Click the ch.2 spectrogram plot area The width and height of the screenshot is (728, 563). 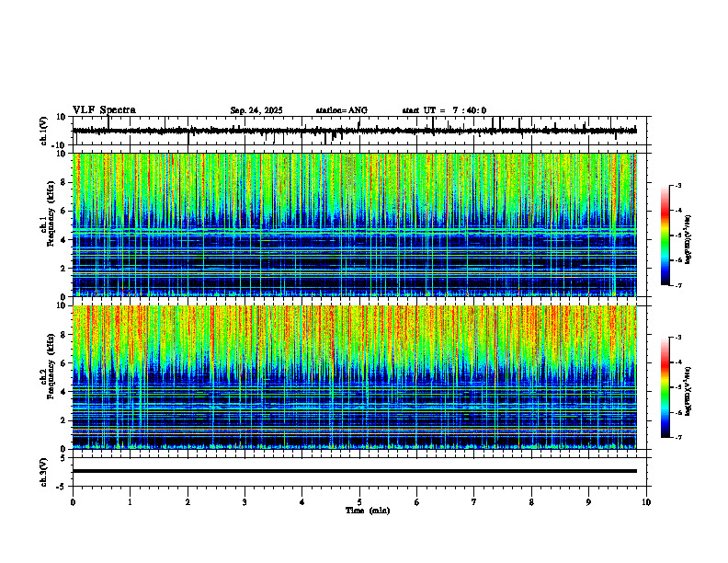pyautogui.click(x=354, y=377)
